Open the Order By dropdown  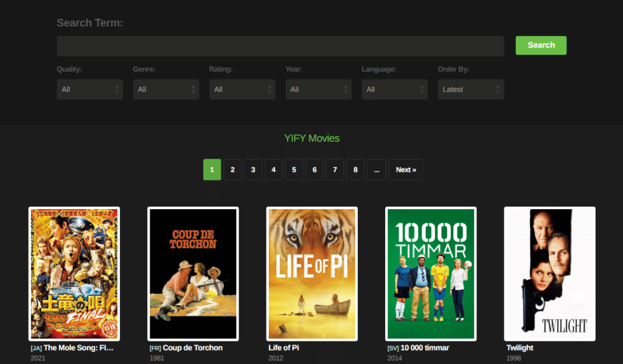click(x=471, y=89)
